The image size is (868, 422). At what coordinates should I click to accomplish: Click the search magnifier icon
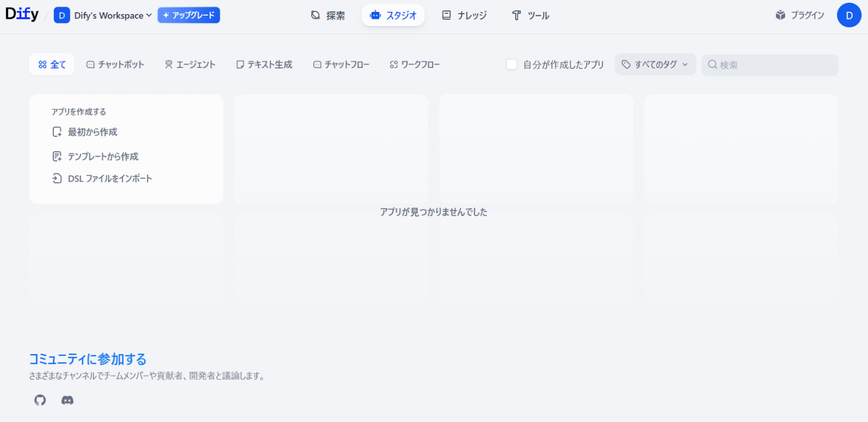713,64
